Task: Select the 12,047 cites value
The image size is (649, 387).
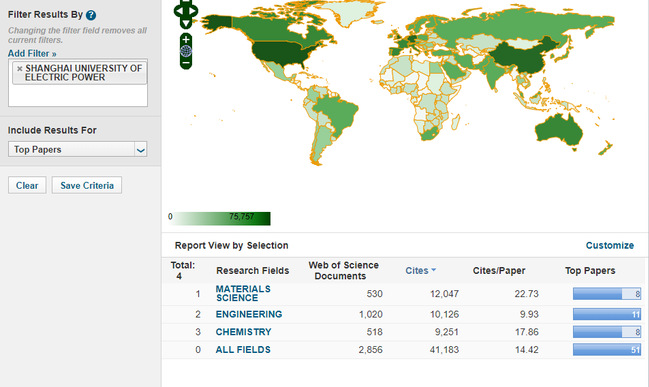Action: click(444, 294)
